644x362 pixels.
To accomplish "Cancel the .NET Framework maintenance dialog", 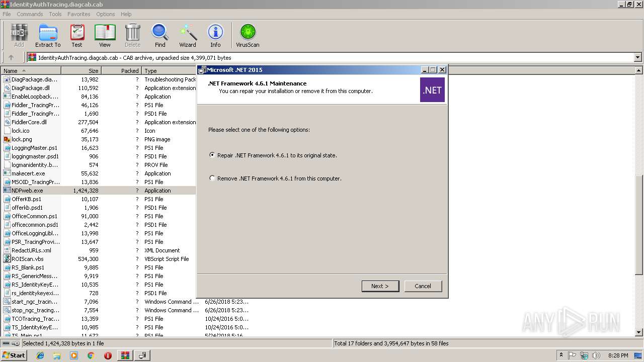I will 423,286.
